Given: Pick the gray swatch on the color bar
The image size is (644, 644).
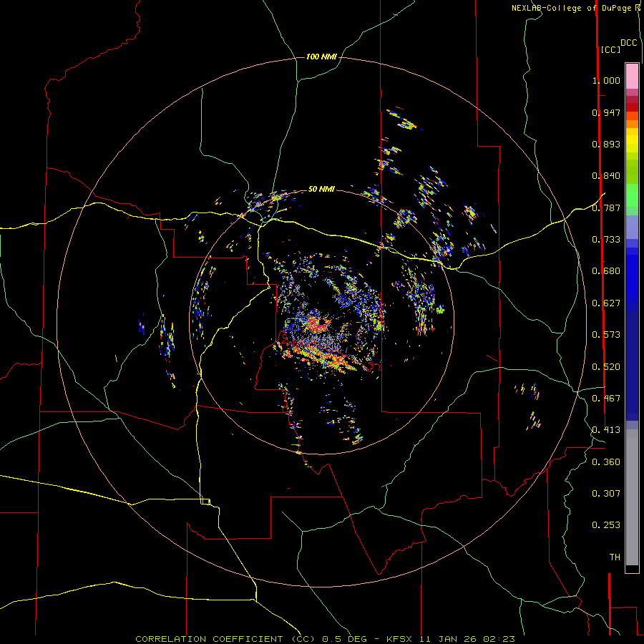Looking at the screenshot, I should tap(632, 497).
